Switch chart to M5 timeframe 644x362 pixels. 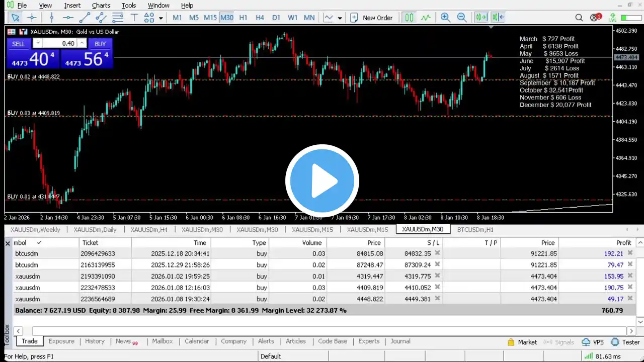(194, 18)
